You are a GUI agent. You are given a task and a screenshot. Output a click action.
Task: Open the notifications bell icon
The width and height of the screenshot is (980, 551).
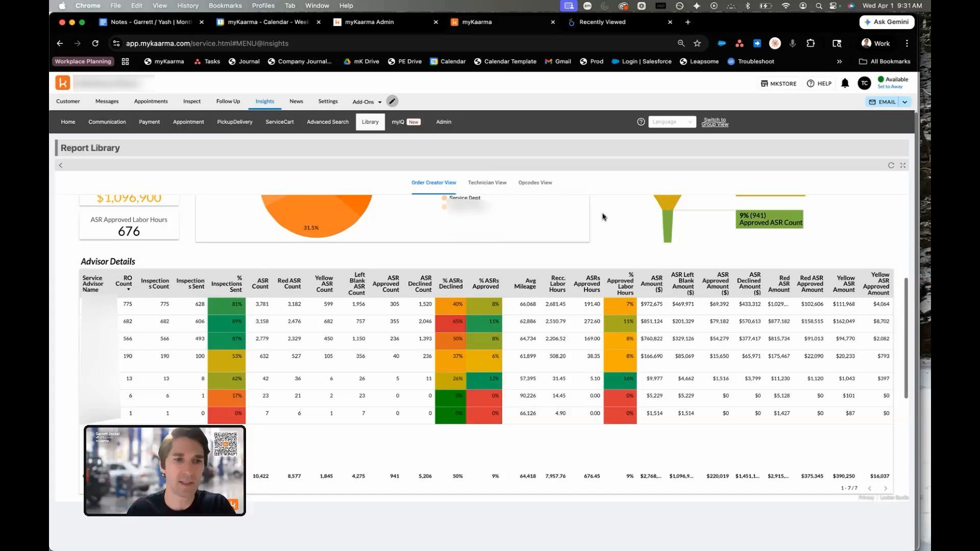point(845,83)
